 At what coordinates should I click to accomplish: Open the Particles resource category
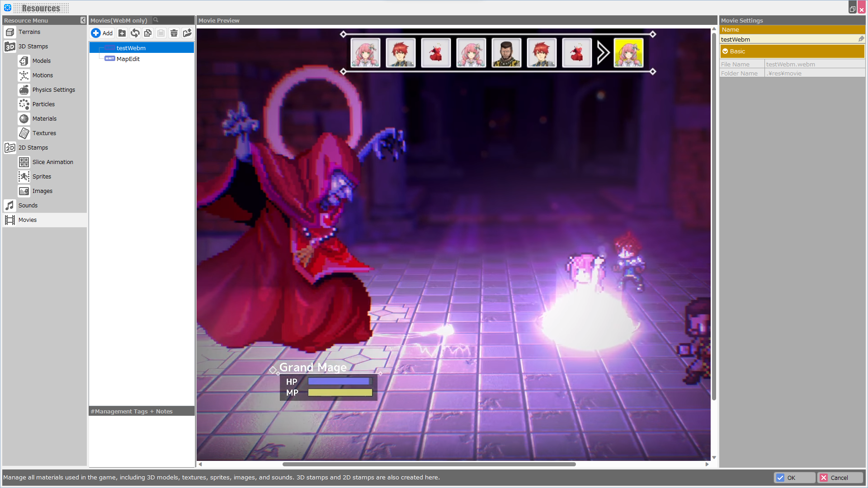point(43,104)
